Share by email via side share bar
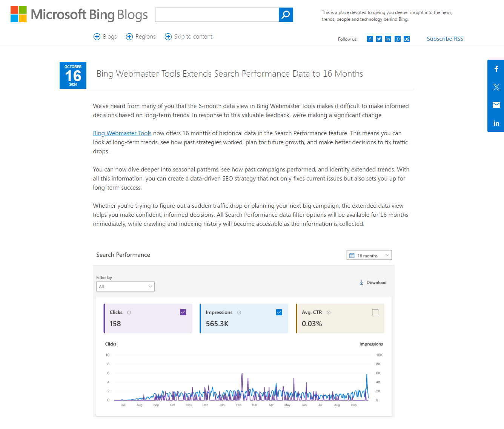This screenshot has width=504, height=429. point(496,105)
